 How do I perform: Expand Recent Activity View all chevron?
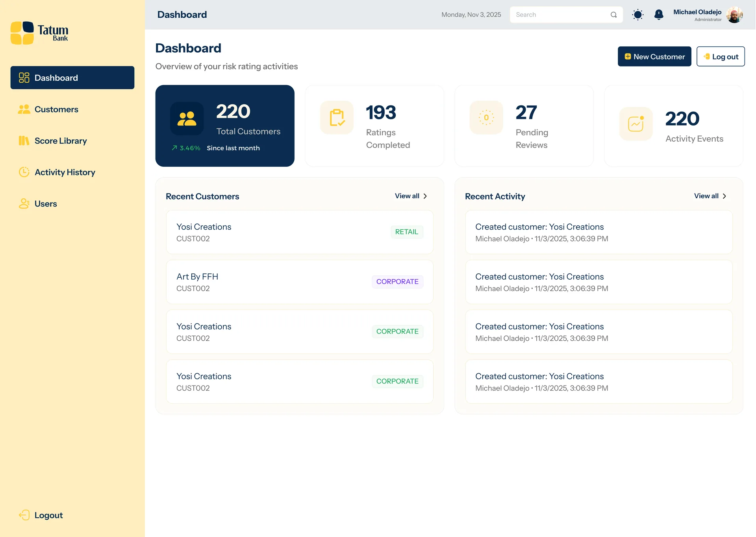[724, 196]
